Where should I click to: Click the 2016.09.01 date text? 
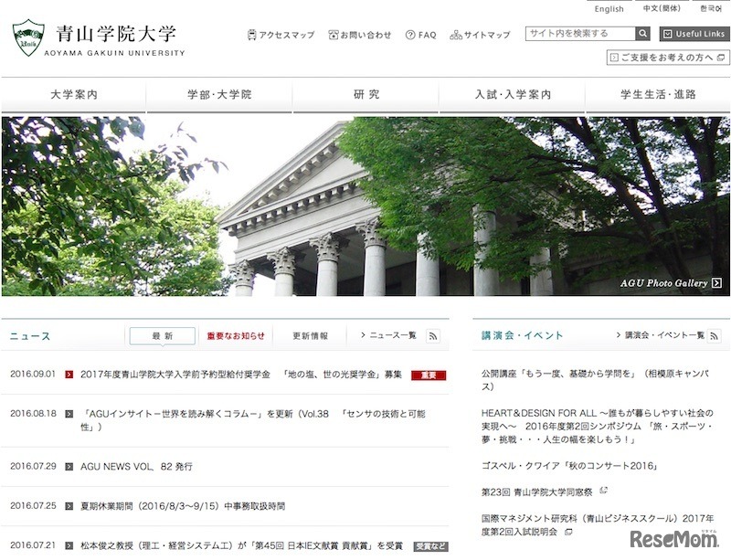[33, 374]
